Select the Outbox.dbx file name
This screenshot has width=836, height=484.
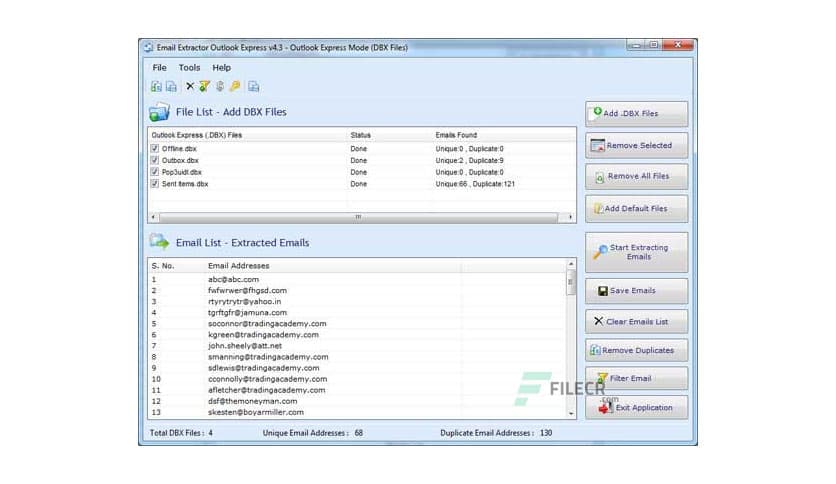point(180,160)
